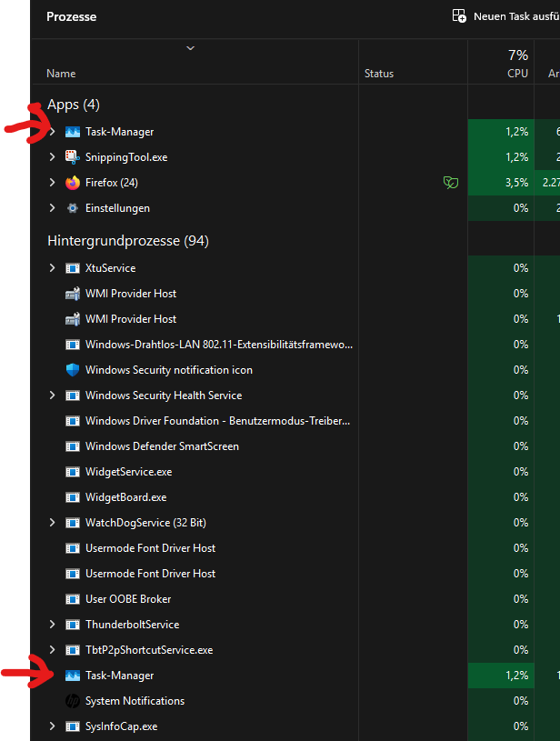Expand the SysInfoCap.exe entry

pos(52,726)
